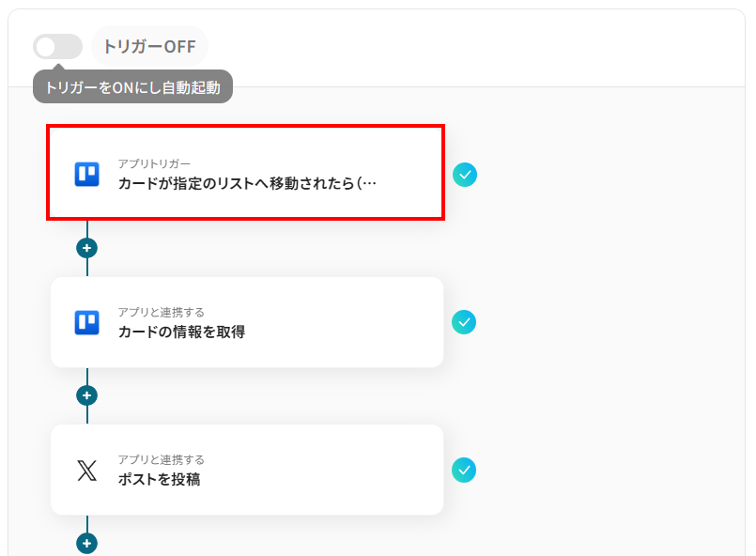This screenshot has height=556, width=756.
Task: Click the checkmark next to カードの情報を取得
Action: 464,322
